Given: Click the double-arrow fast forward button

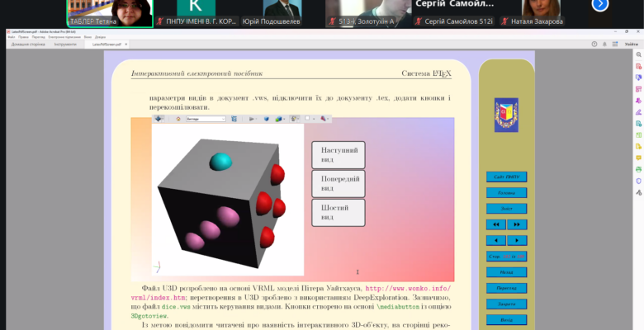Looking at the screenshot, I should pos(517,224).
